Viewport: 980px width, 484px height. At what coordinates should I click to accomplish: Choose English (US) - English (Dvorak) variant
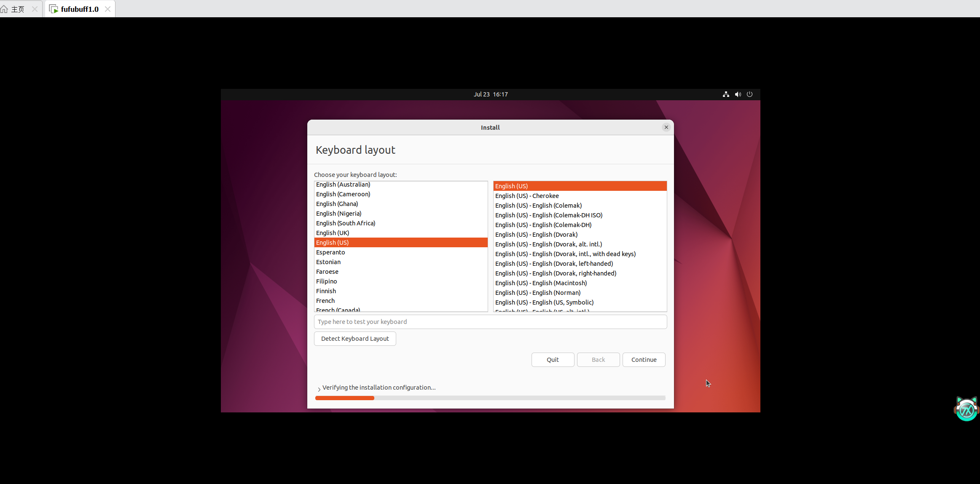pyautogui.click(x=536, y=235)
